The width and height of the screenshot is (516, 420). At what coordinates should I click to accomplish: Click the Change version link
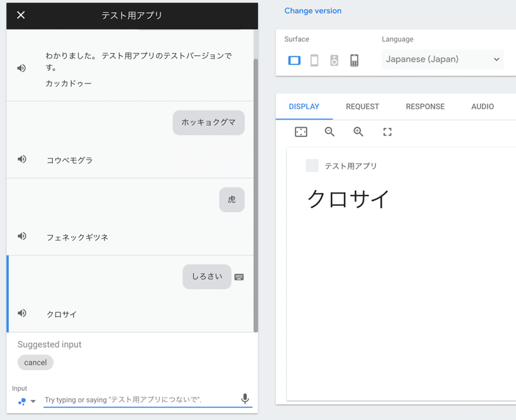[313, 11]
